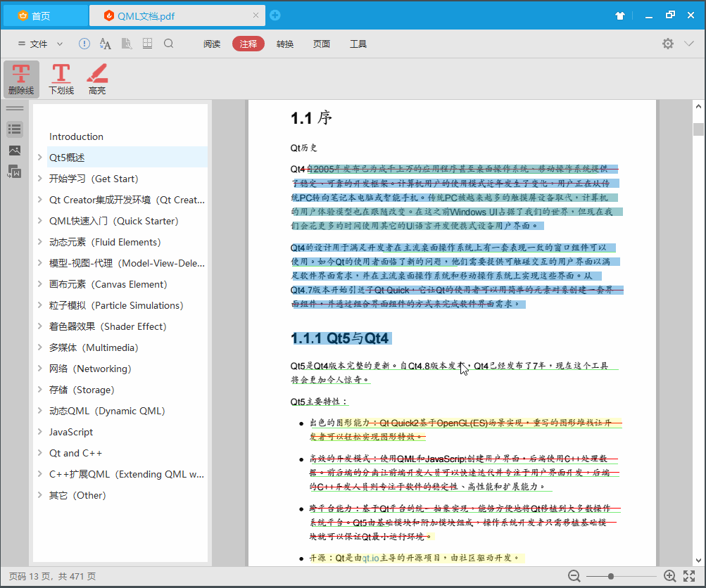This screenshot has width=706, height=588.
Task: Open the qt.io link in document
Action: click(370, 558)
